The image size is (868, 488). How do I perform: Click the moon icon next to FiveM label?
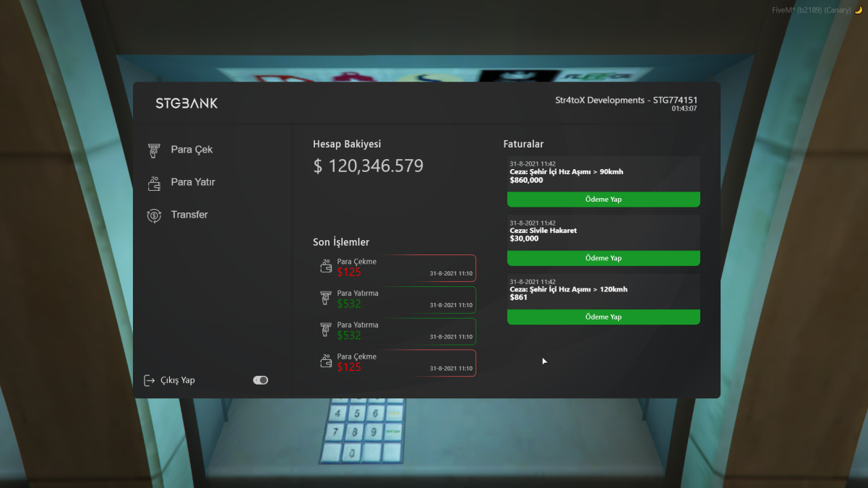pos(859,10)
